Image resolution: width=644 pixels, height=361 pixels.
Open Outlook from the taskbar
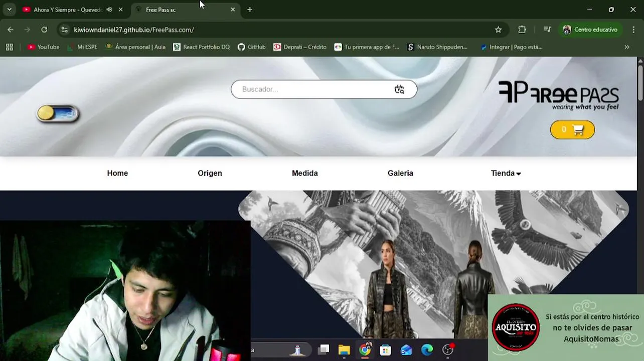click(x=406, y=350)
